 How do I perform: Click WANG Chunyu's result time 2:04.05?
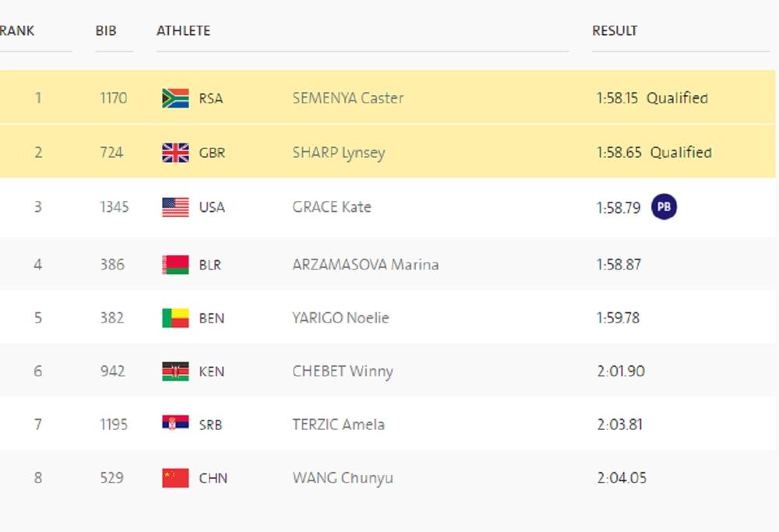pos(621,477)
